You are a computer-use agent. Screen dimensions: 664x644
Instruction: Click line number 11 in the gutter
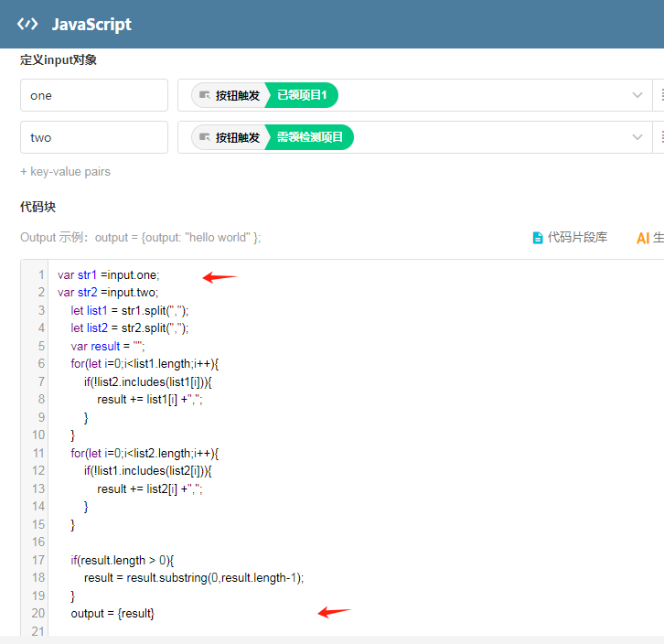click(38, 453)
